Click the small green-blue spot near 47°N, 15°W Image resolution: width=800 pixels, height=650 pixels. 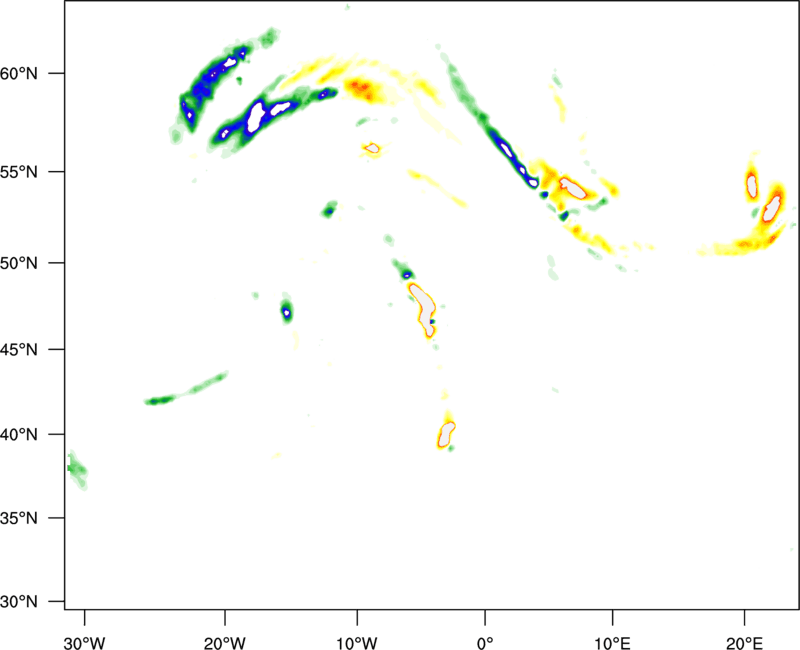(287, 311)
